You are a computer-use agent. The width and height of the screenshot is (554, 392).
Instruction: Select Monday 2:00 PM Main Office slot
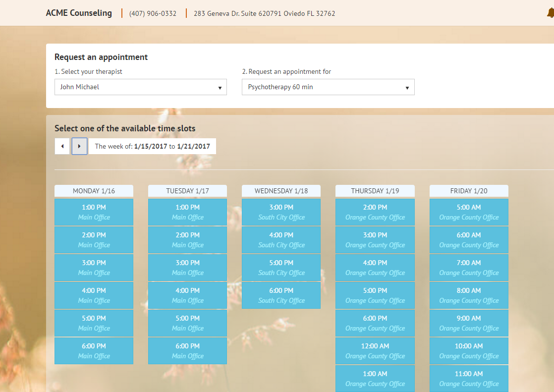(x=94, y=240)
